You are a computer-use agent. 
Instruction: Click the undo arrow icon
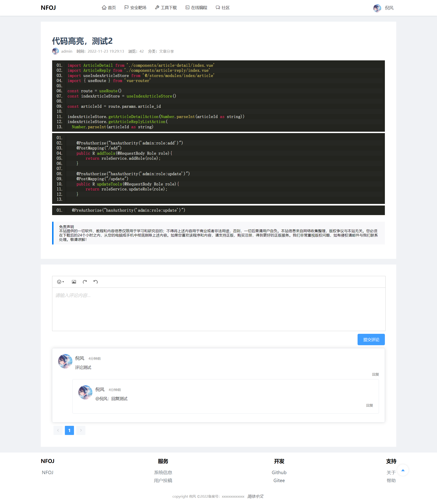click(x=96, y=282)
